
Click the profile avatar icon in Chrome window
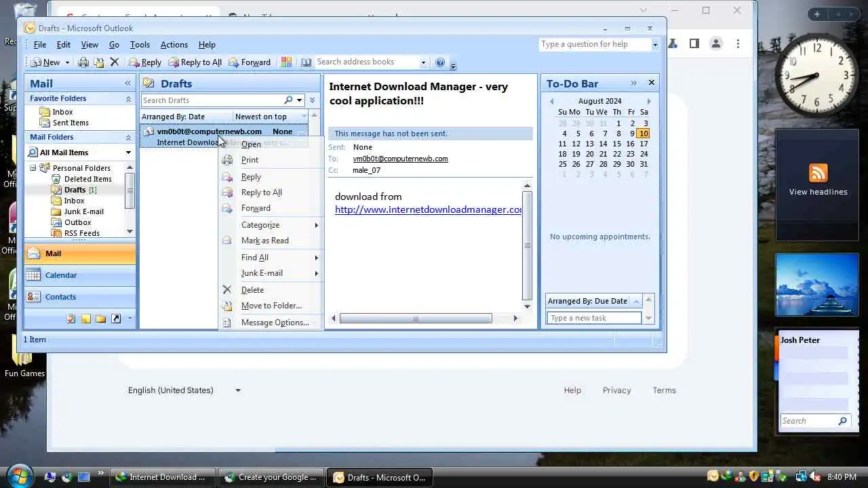tap(716, 43)
